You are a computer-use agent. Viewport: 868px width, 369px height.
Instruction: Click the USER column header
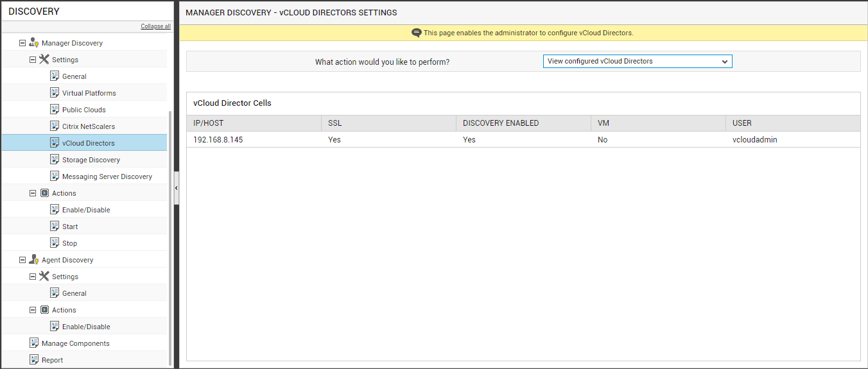pos(793,123)
